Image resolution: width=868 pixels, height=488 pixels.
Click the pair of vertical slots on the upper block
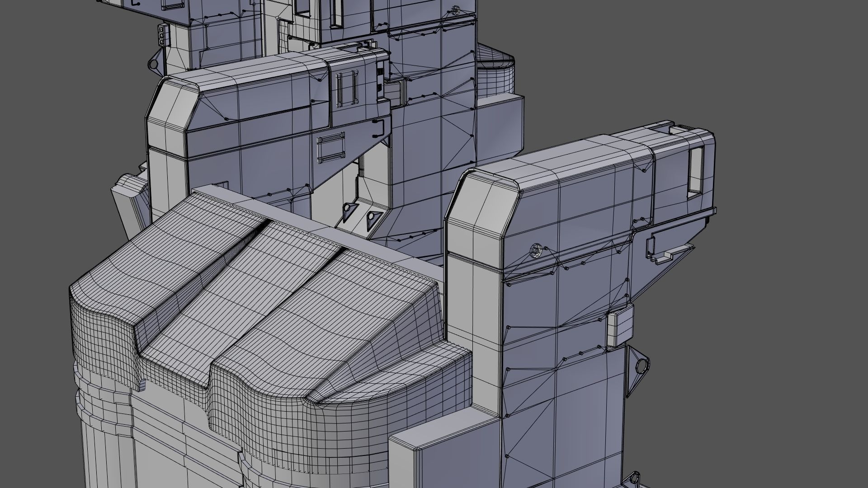click(347, 88)
